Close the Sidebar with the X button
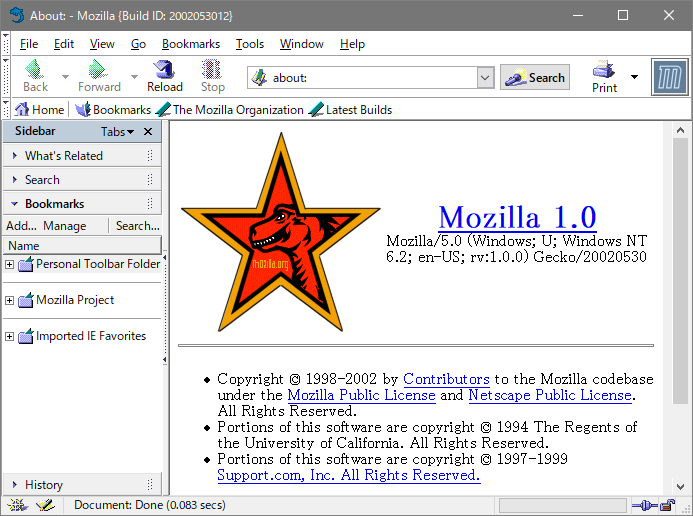Viewport: 693px width, 516px height. [148, 132]
